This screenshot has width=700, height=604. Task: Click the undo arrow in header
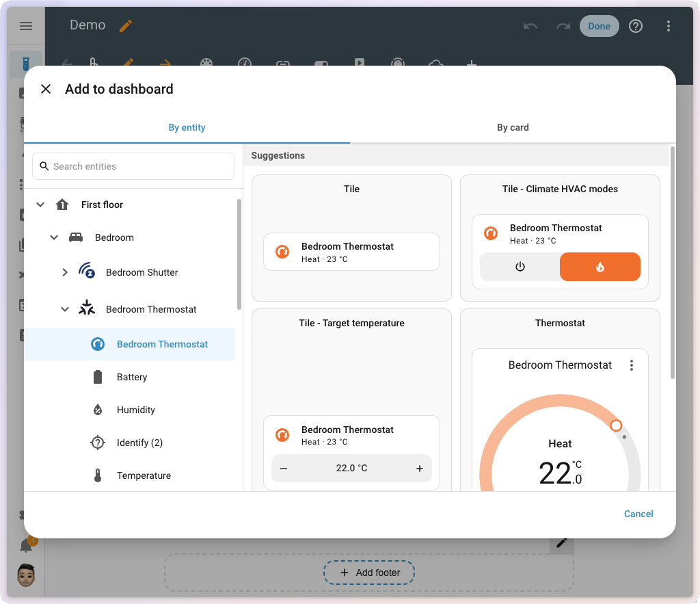(x=530, y=26)
